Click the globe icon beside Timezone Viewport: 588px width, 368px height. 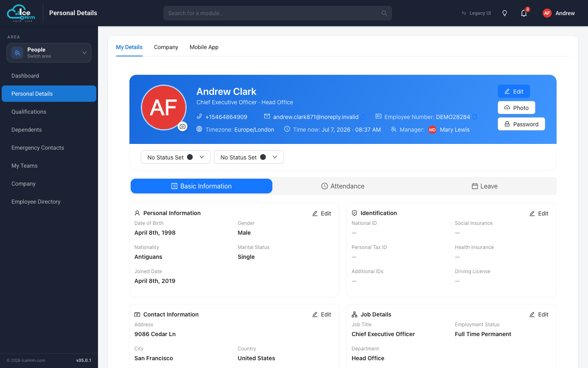tap(199, 129)
